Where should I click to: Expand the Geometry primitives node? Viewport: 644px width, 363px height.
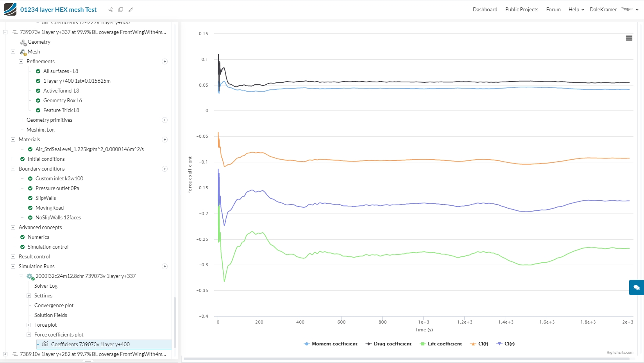[x=21, y=120]
